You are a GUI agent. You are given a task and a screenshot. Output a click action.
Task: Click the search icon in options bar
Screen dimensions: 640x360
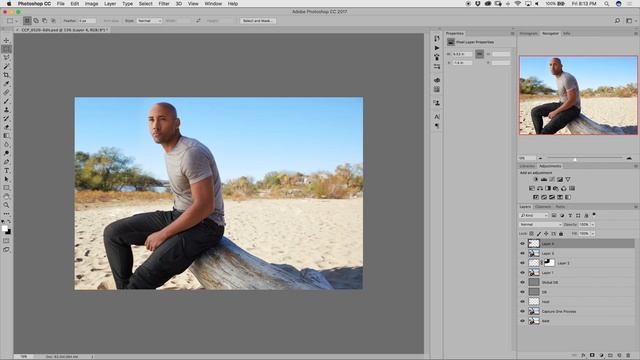(x=617, y=20)
